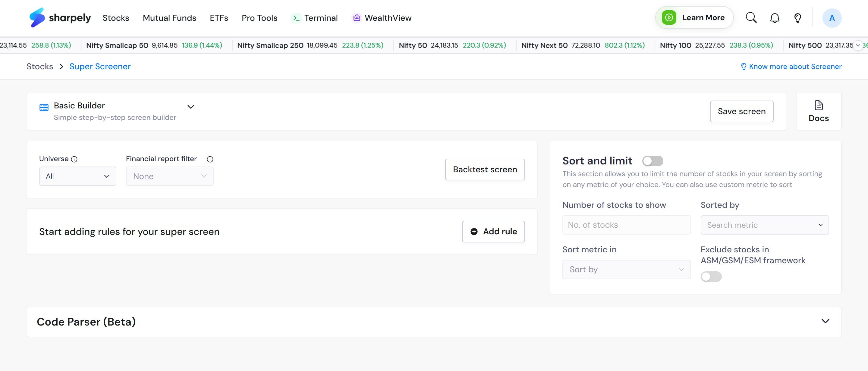868x371 pixels.
Task: Click the Learn More button
Action: click(x=694, y=17)
